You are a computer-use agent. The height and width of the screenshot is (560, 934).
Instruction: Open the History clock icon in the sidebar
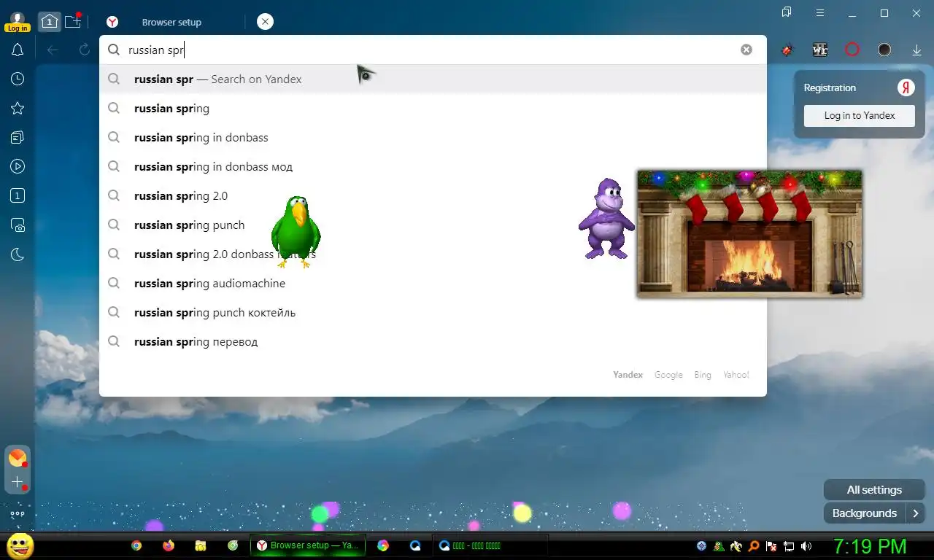click(x=18, y=79)
